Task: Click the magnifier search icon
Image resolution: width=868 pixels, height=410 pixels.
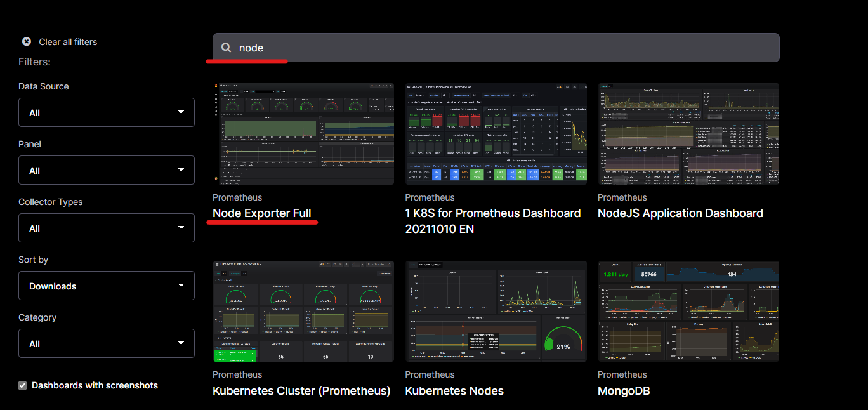Action: point(227,48)
